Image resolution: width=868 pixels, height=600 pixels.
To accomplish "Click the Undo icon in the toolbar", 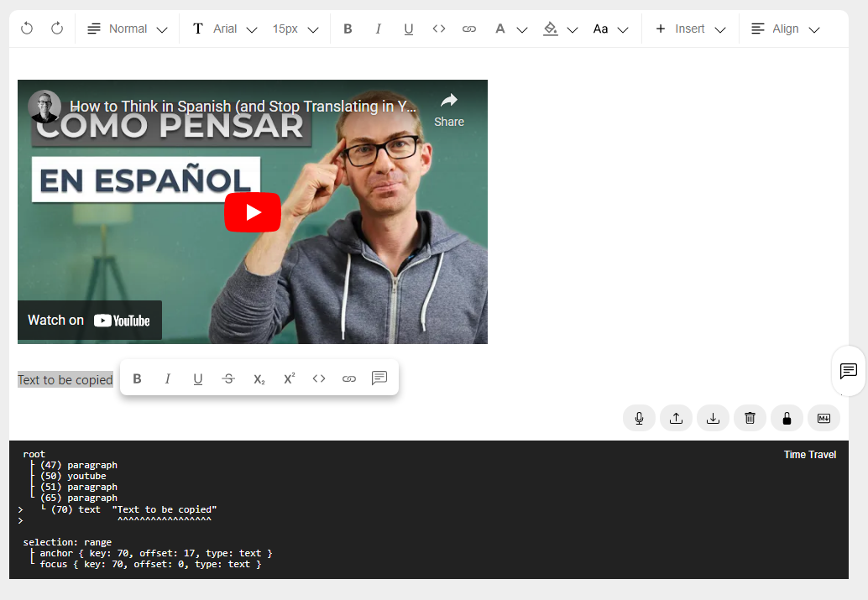I will pyautogui.click(x=26, y=28).
